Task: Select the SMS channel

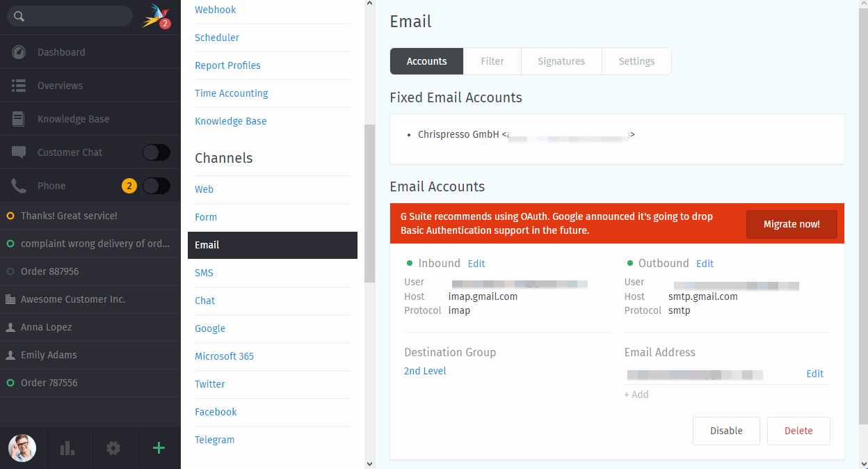Action: 204,273
